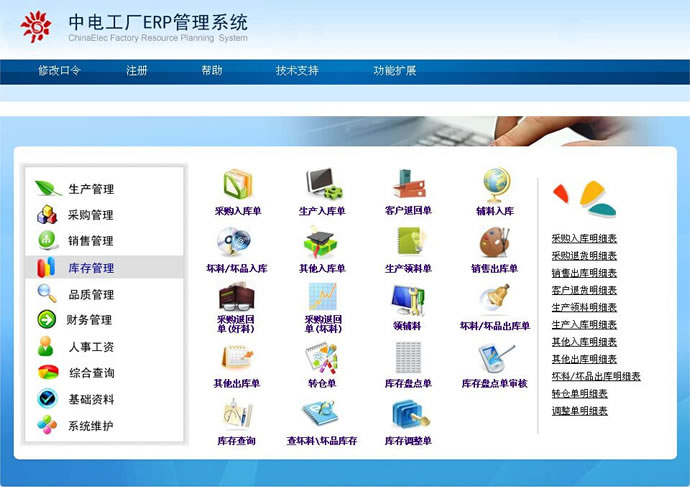Click the 库存盘点单审核 PDA icon
The height and width of the screenshot is (487, 690).
pos(496,358)
